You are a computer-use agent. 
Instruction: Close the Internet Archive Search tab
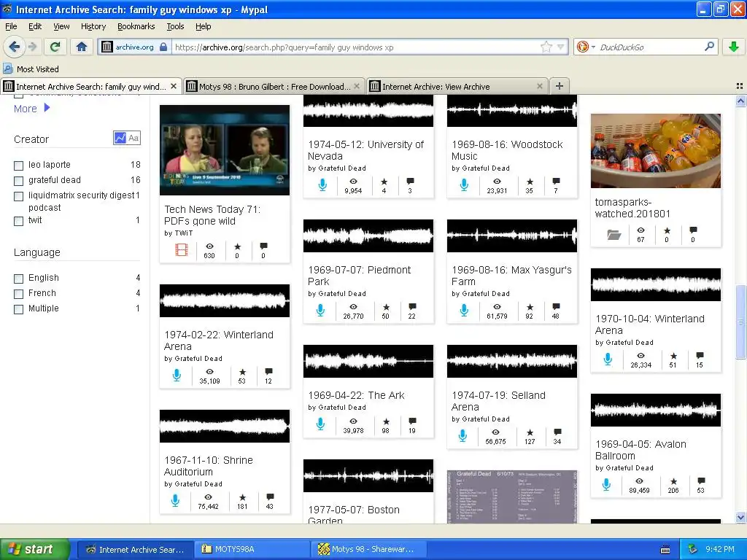click(x=174, y=86)
